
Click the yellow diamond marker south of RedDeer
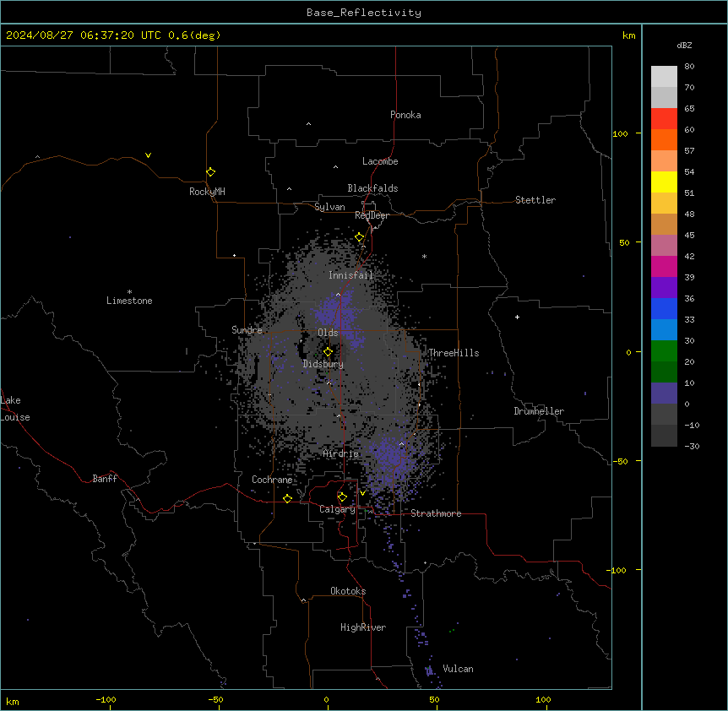click(x=360, y=237)
